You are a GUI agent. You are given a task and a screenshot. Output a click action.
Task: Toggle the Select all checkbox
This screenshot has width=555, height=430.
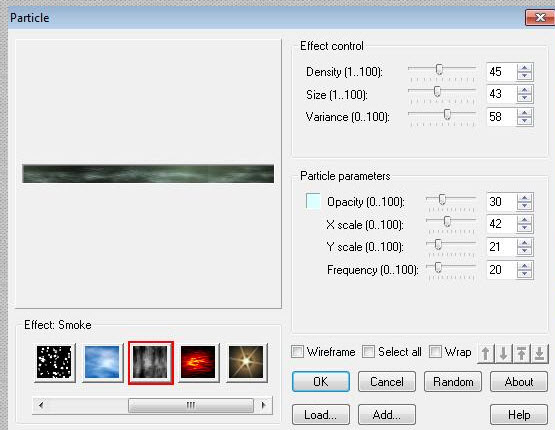click(x=368, y=352)
